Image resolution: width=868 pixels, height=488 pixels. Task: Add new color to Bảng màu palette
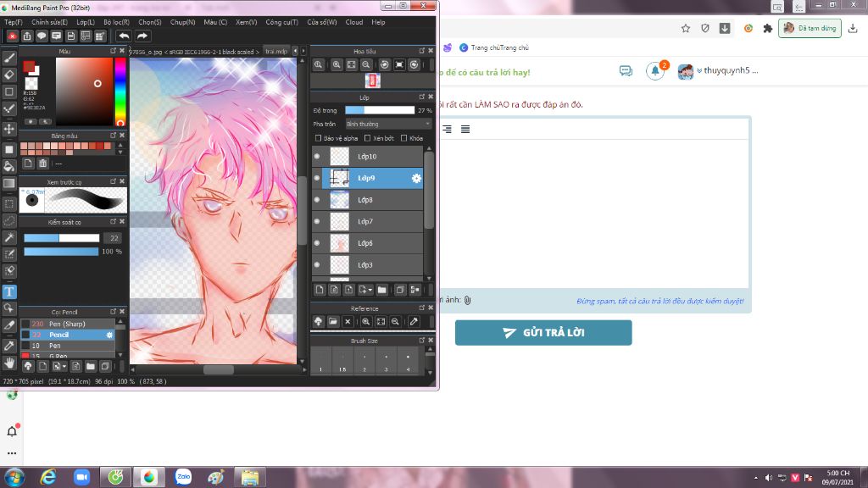pos(28,164)
